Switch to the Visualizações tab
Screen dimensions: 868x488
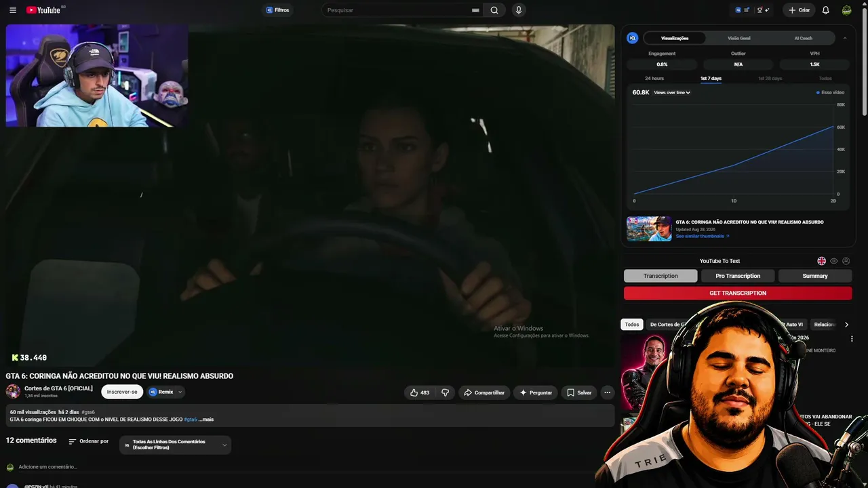(675, 38)
